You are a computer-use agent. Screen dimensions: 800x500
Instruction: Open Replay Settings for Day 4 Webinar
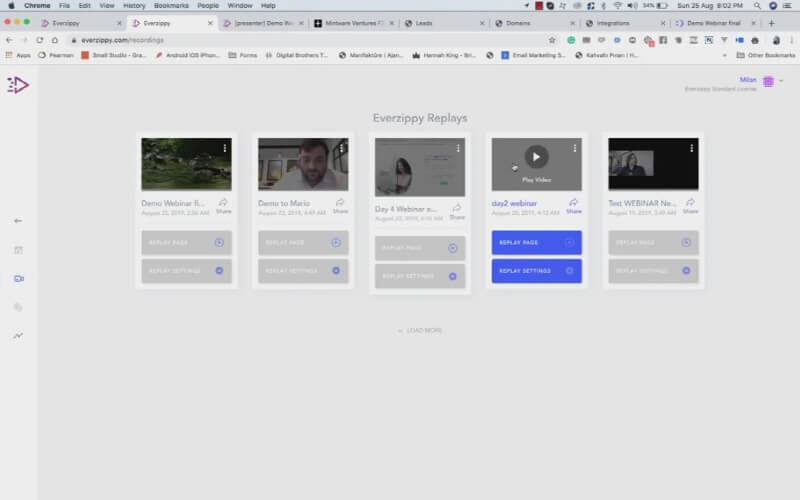[420, 276]
